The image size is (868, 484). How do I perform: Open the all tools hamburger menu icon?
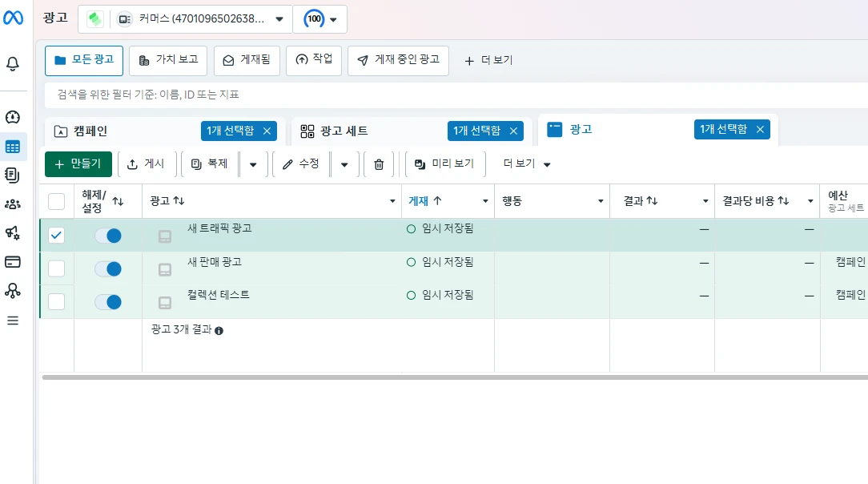click(x=13, y=320)
